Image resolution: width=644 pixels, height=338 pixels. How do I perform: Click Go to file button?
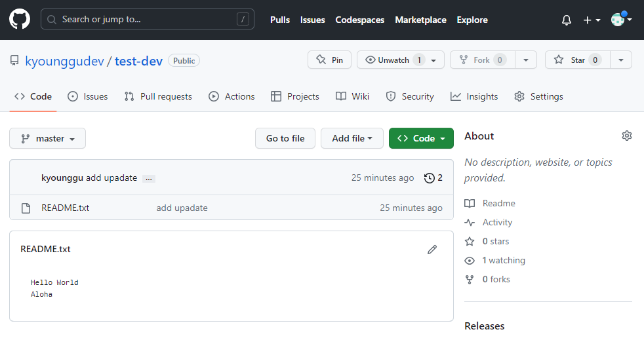(285, 138)
